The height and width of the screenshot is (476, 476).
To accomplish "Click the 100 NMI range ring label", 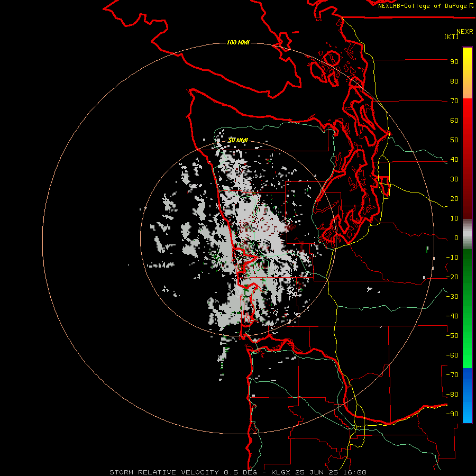I will (x=238, y=42).
